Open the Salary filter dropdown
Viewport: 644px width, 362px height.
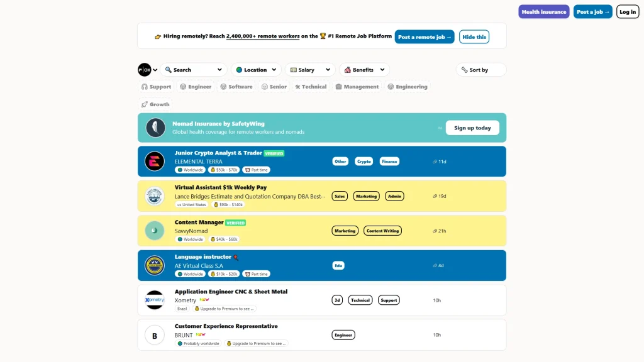pos(310,70)
